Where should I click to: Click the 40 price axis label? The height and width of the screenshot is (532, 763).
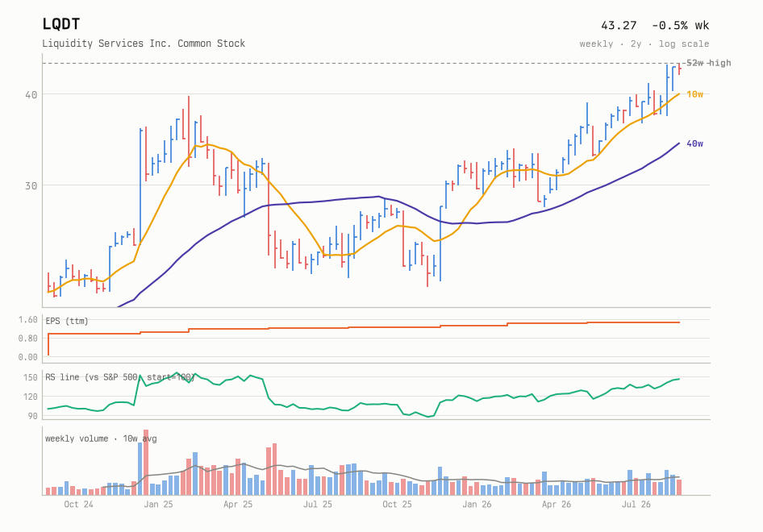point(31,94)
